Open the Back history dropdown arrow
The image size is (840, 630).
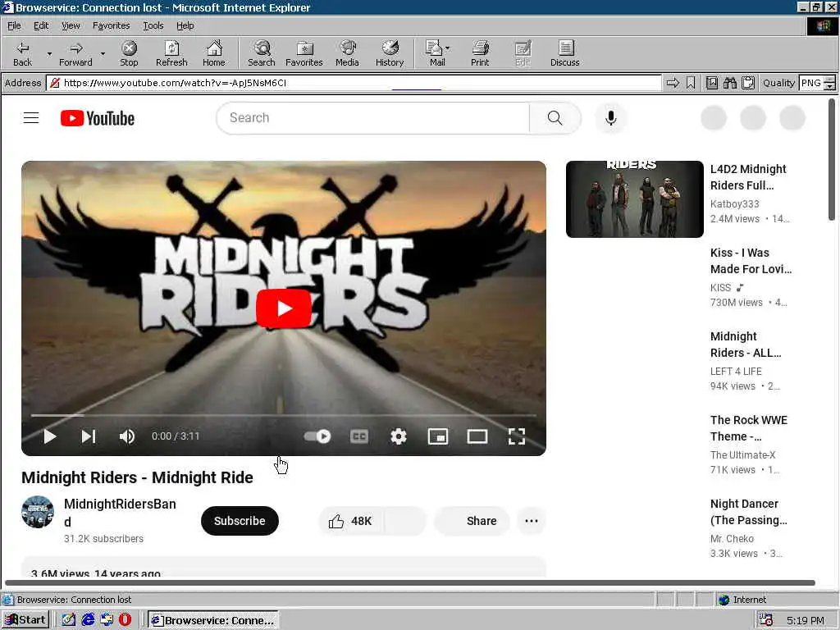(x=49, y=53)
